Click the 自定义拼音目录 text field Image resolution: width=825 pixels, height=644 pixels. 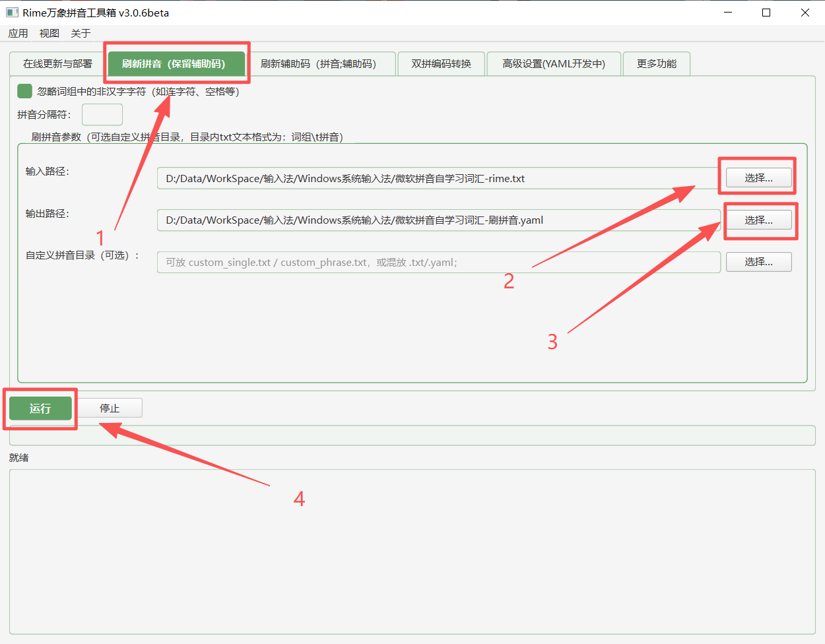click(x=438, y=262)
